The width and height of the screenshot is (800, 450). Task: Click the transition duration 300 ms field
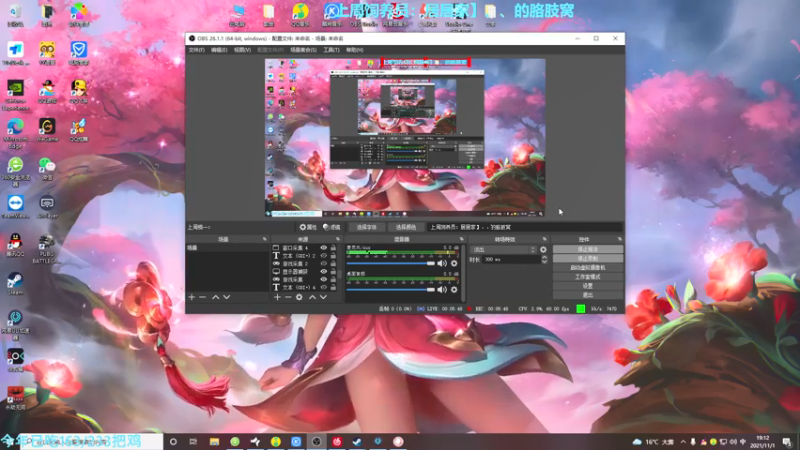point(511,260)
